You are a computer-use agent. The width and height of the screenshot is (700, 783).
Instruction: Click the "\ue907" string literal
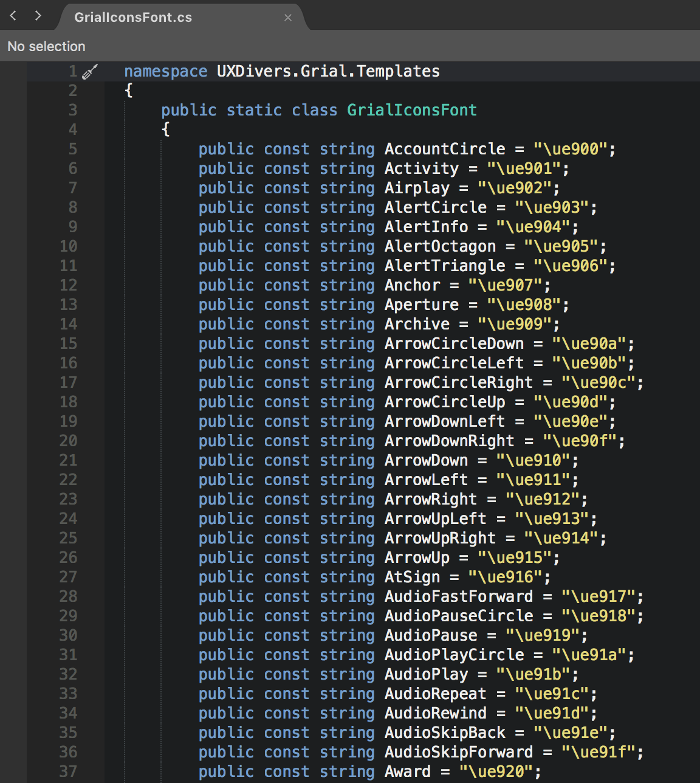[506, 285]
